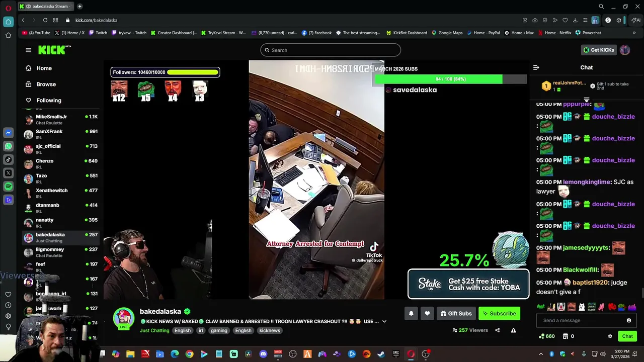
Task: Open sjc_official channel in the sidebar
Action: click(x=60, y=149)
